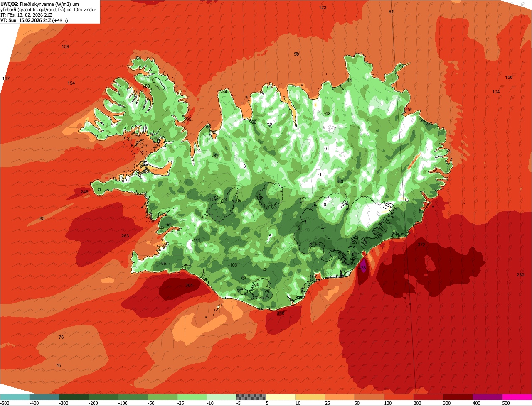Click the map title line starting "UWC/IG: Flæði skynvarma"

[x=49, y=4]
